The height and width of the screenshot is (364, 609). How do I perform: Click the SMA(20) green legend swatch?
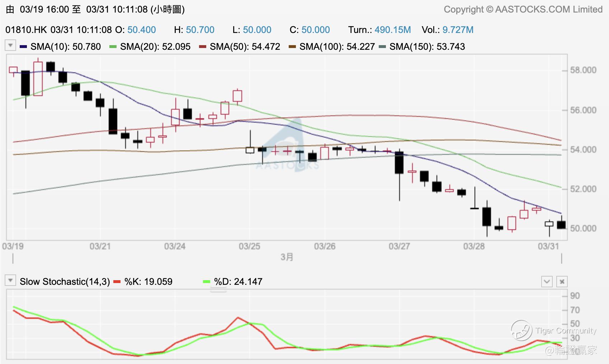(x=113, y=47)
